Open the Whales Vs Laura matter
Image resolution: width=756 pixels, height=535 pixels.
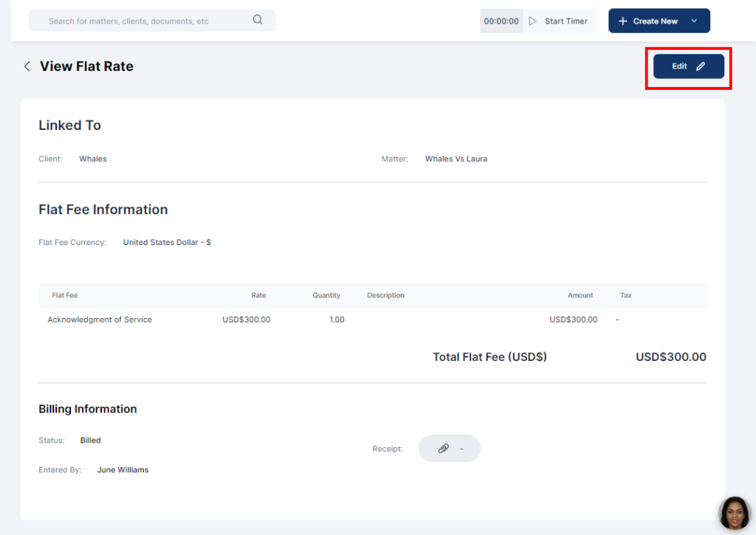coord(456,159)
